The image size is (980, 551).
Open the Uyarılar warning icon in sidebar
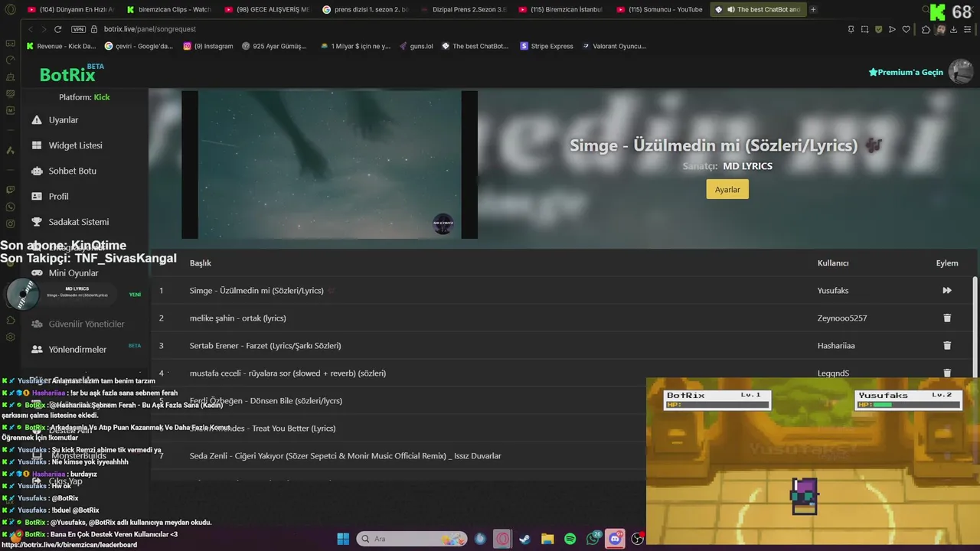37,120
